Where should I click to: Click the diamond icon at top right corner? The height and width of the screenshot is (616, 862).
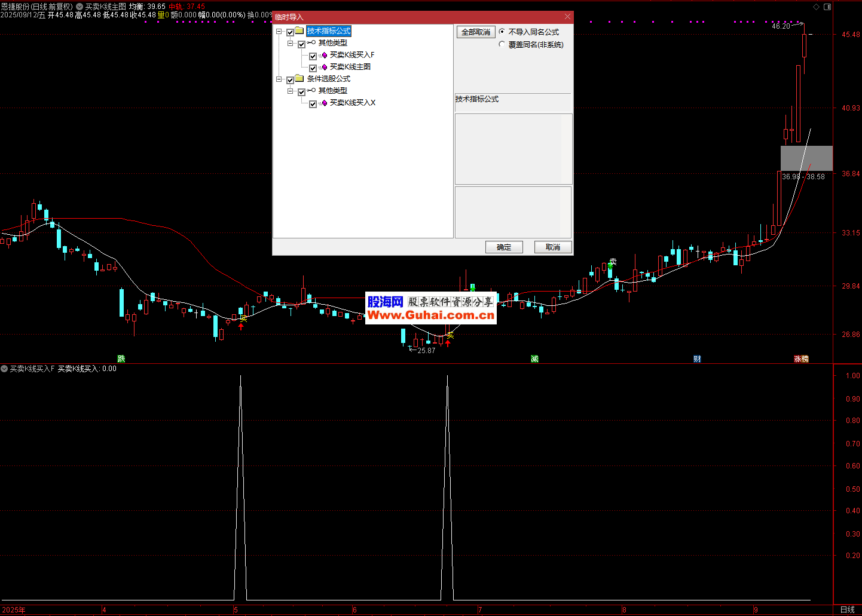coord(817,7)
